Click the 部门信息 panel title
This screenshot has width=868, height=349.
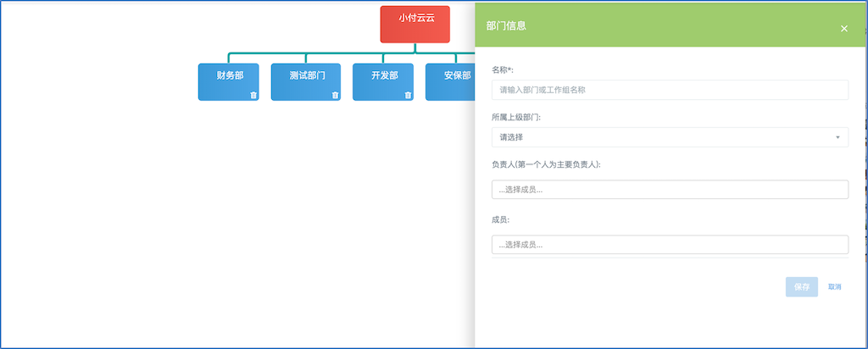click(506, 25)
